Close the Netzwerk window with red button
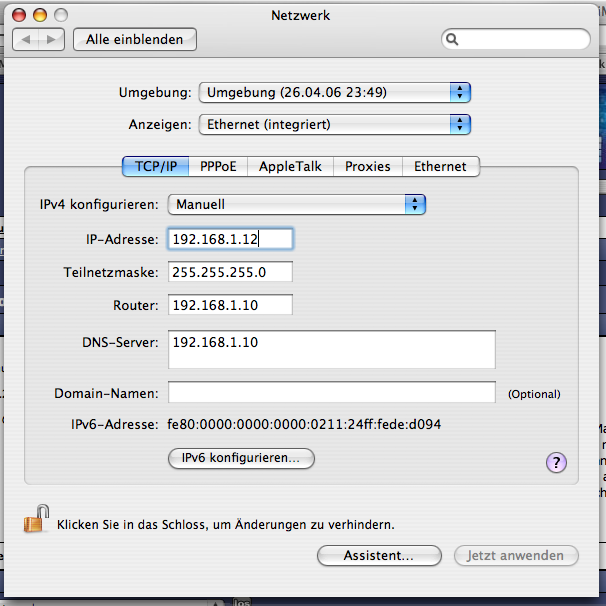Screen dimensions: 606x606 point(19,15)
